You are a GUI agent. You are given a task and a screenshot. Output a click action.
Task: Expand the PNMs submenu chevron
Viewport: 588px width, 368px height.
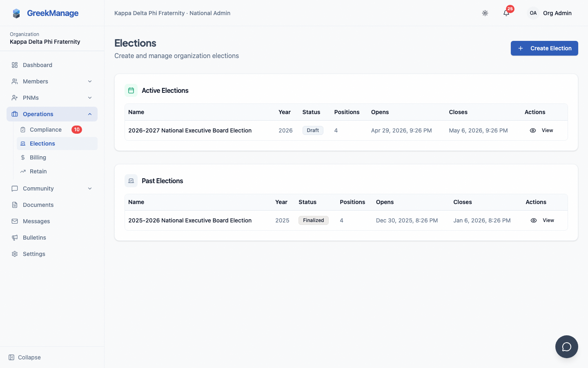(90, 98)
